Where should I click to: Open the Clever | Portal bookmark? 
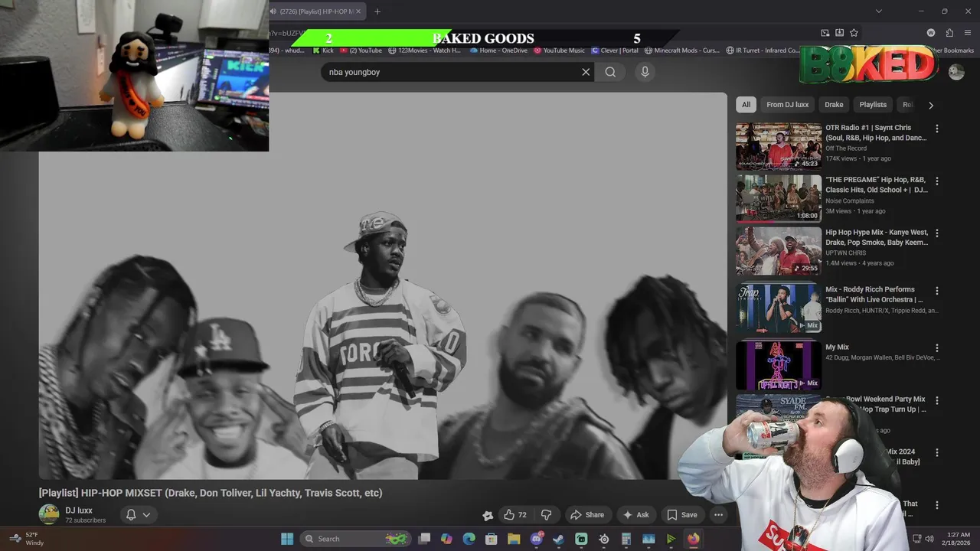(615, 51)
